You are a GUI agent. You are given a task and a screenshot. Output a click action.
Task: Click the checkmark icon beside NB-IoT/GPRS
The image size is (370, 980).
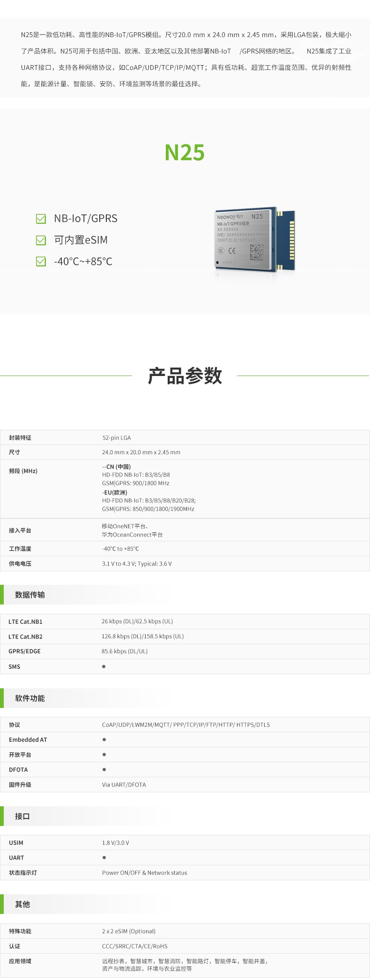click(x=41, y=219)
